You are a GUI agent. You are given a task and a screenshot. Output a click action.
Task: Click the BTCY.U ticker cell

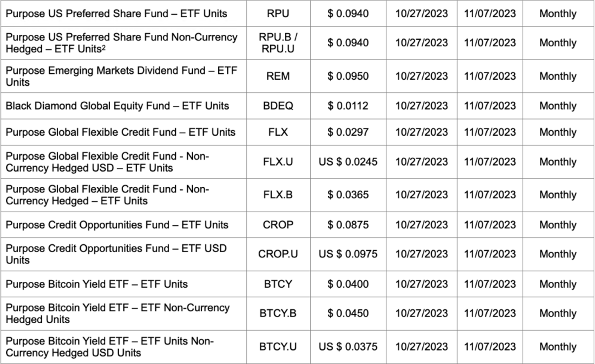[278, 347]
